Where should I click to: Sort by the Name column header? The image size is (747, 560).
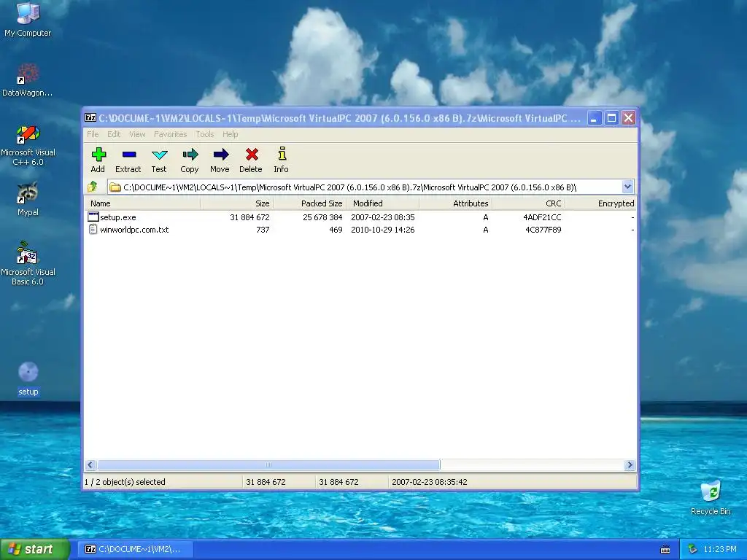[142, 203]
